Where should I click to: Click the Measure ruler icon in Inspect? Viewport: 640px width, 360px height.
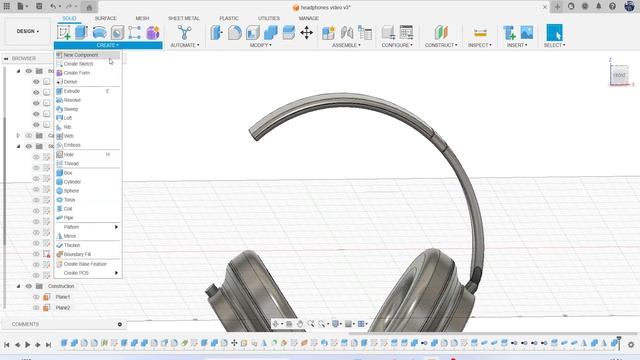480,33
